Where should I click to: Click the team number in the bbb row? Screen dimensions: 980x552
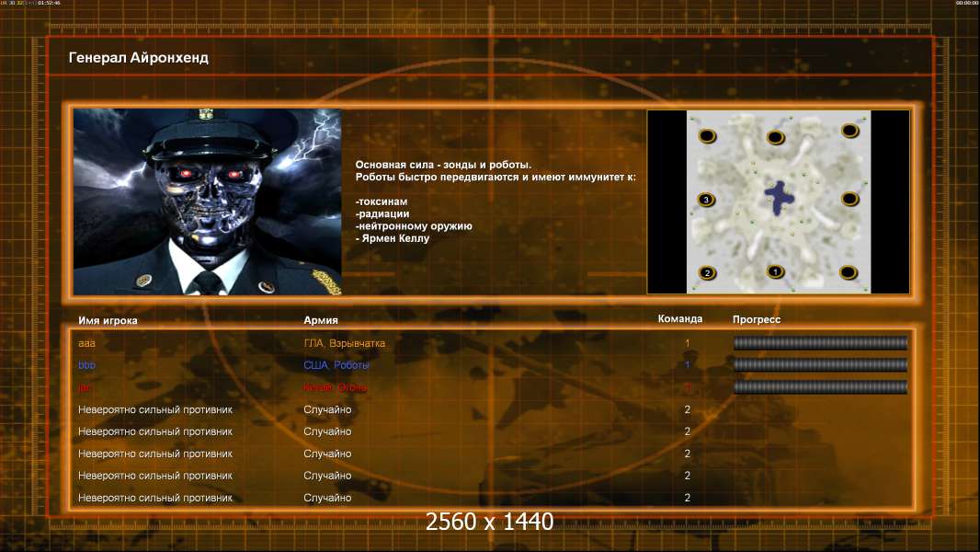687,365
